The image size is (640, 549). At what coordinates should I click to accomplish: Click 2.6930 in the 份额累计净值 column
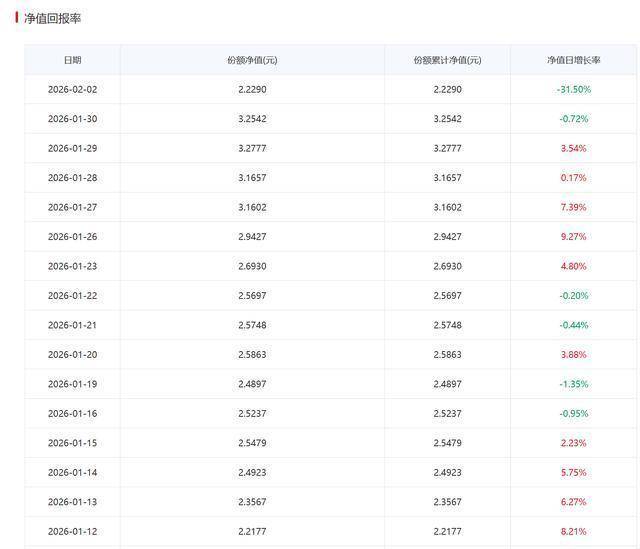447,266
